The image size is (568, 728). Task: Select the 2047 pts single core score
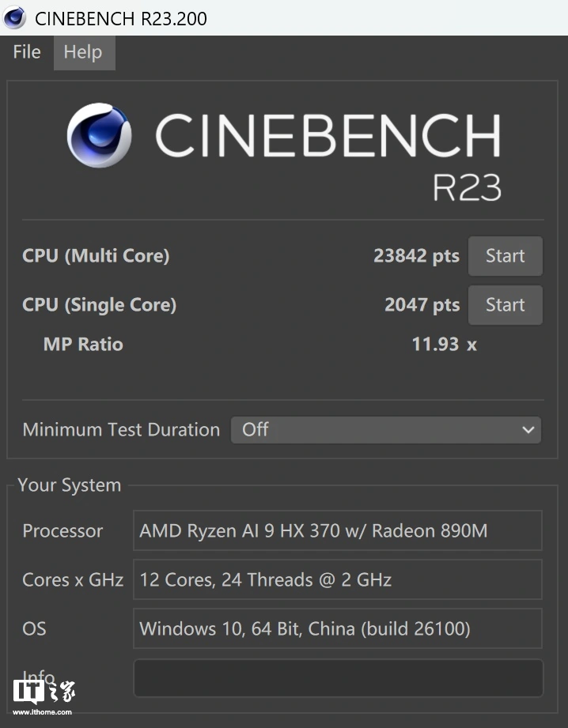422,305
